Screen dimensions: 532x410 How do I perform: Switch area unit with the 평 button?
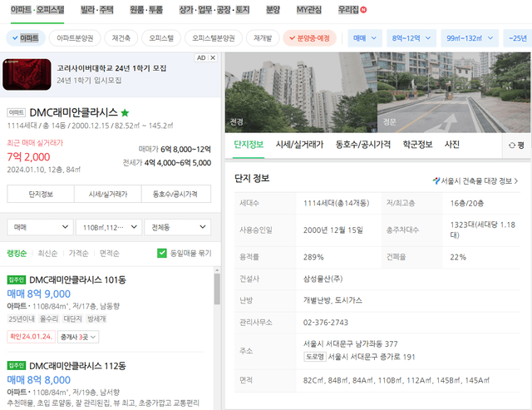pyautogui.click(x=517, y=146)
